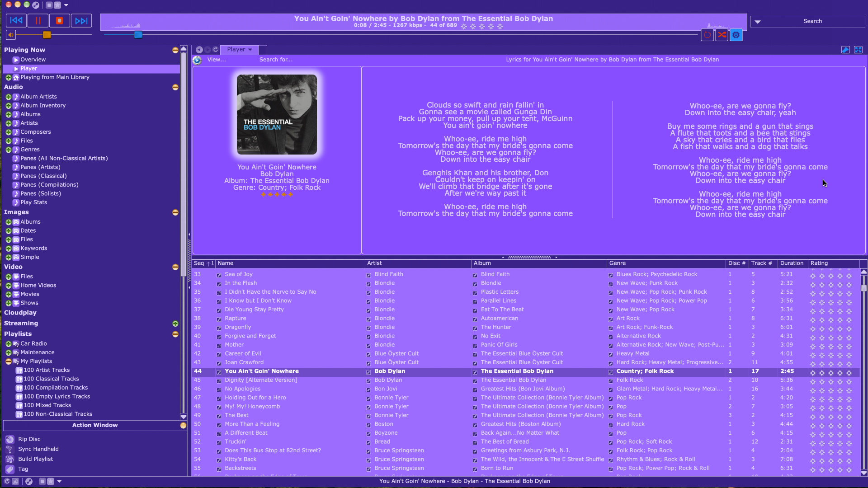The image size is (868, 488).
Task: Collapse the Audio section
Action: click(x=175, y=88)
